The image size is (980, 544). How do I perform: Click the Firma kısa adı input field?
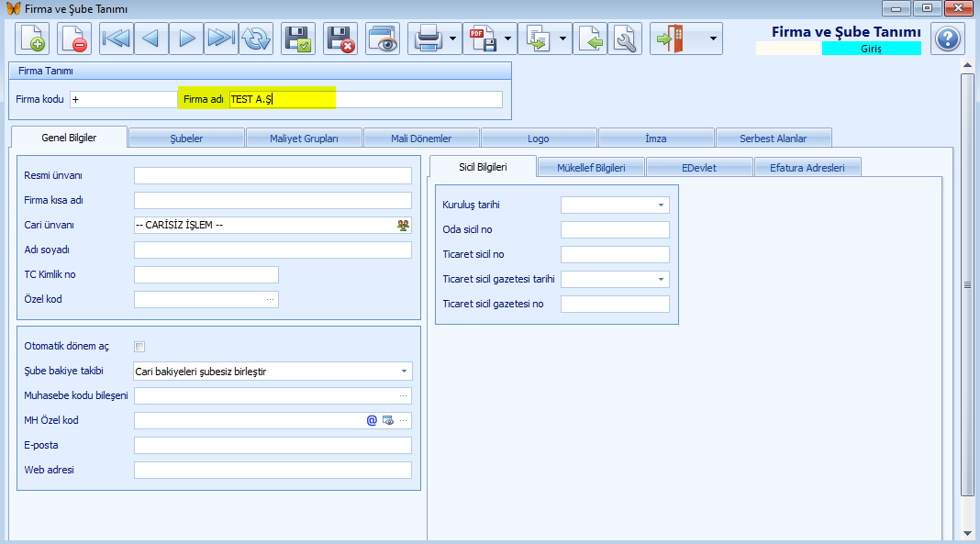(x=273, y=201)
